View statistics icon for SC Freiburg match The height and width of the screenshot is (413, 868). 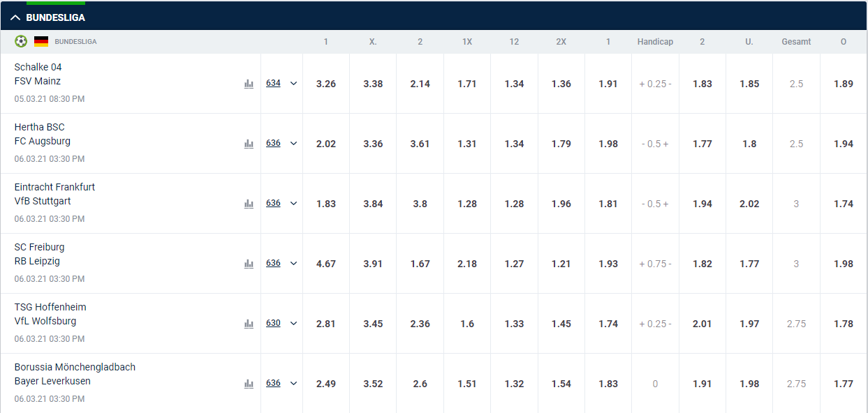[249, 264]
